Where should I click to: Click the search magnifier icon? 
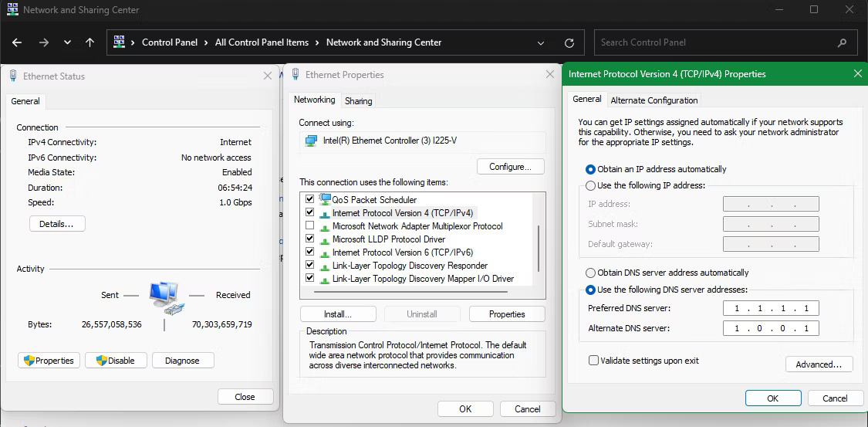tap(842, 42)
